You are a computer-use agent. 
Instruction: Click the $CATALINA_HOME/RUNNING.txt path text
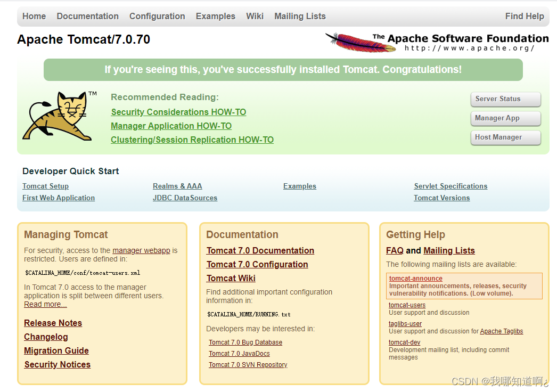[x=249, y=315]
